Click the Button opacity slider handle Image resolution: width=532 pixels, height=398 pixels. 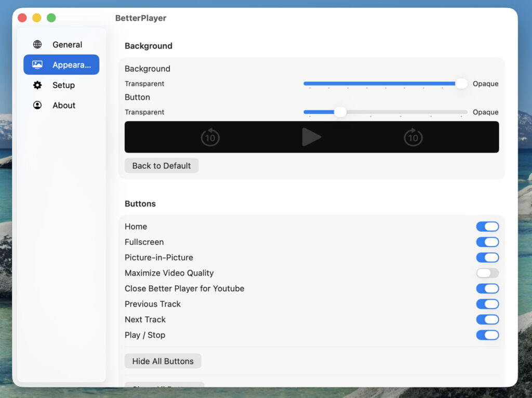(x=340, y=112)
